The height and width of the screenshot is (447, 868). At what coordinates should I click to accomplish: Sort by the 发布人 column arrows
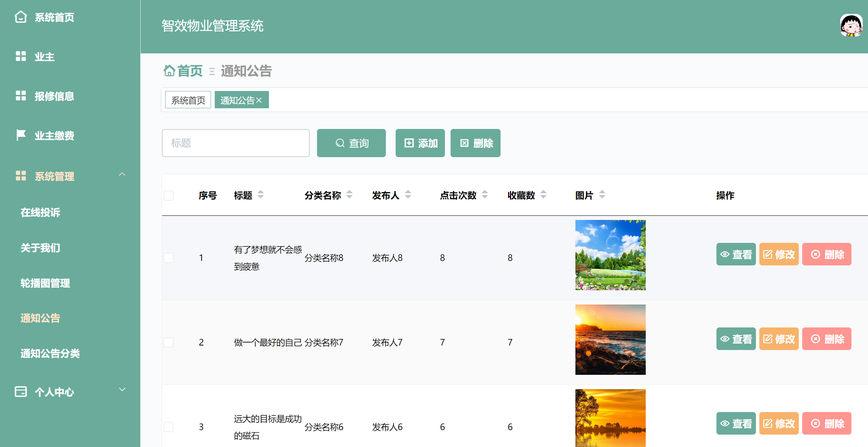tap(408, 195)
